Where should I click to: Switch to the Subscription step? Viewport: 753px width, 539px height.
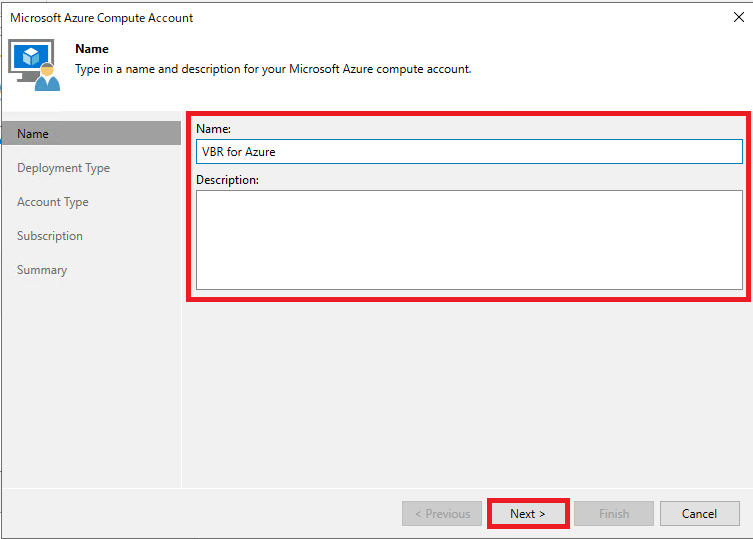point(50,236)
